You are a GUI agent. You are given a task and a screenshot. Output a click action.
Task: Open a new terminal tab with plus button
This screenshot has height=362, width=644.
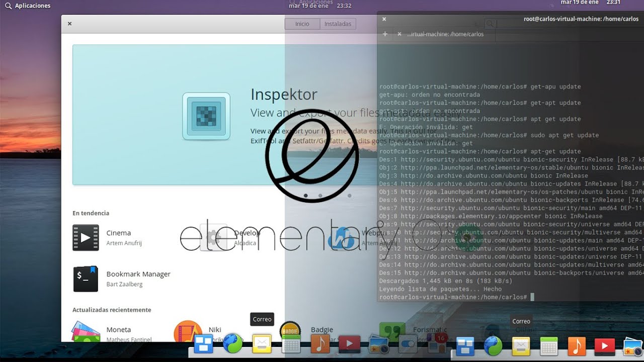click(x=385, y=34)
